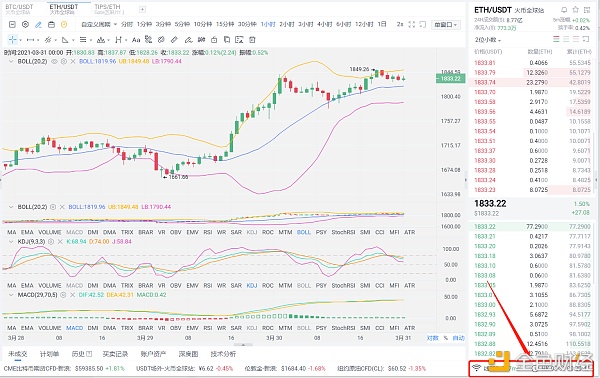Toggle 自动 auto scale
This screenshot has width=600, height=378.
[458, 338]
